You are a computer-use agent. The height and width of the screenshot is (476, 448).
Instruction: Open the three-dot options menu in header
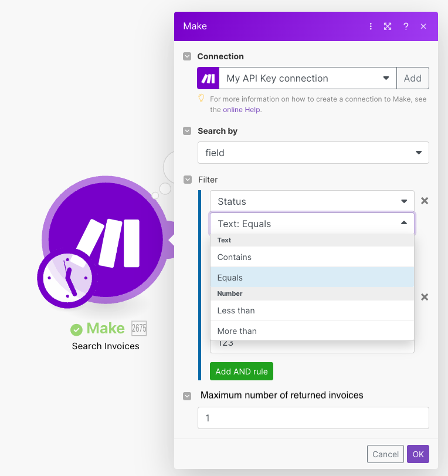(x=371, y=26)
